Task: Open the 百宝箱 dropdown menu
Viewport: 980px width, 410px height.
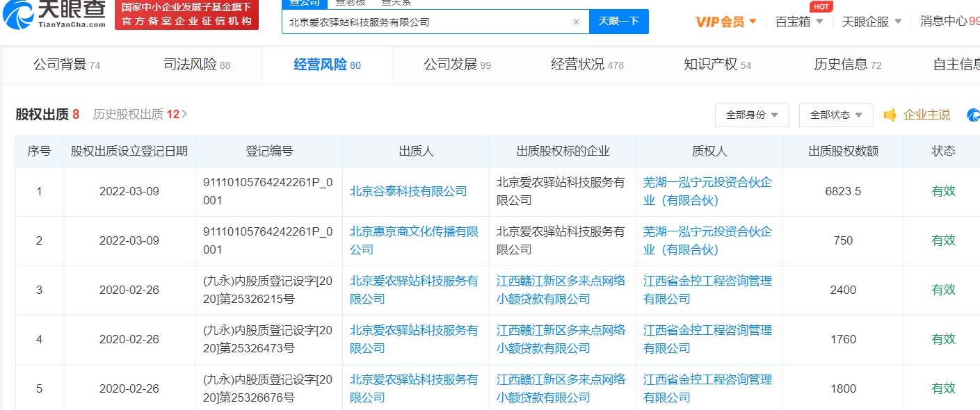Action: [x=799, y=22]
